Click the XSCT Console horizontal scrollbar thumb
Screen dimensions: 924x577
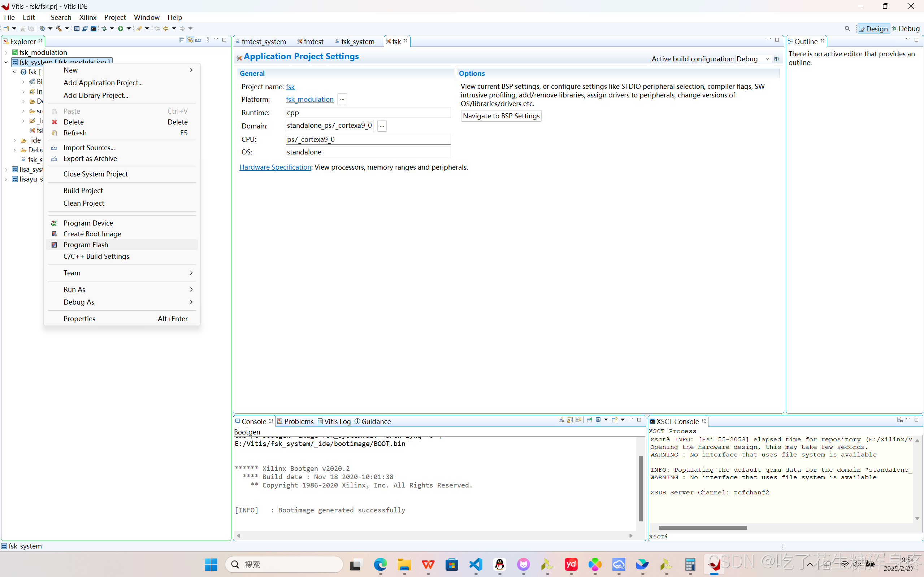coord(703,528)
